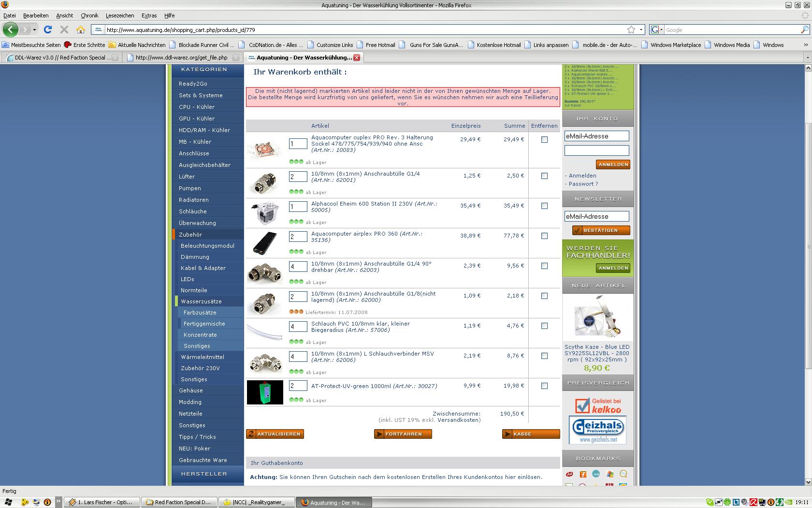This screenshot has height=508, width=812.
Task: Click the orange info quick launch icon
Action: pos(47,502)
